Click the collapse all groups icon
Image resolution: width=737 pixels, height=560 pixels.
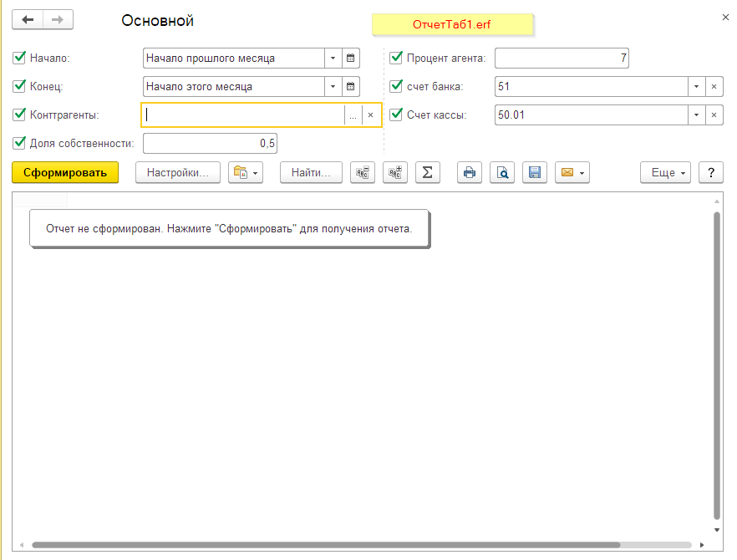click(363, 172)
